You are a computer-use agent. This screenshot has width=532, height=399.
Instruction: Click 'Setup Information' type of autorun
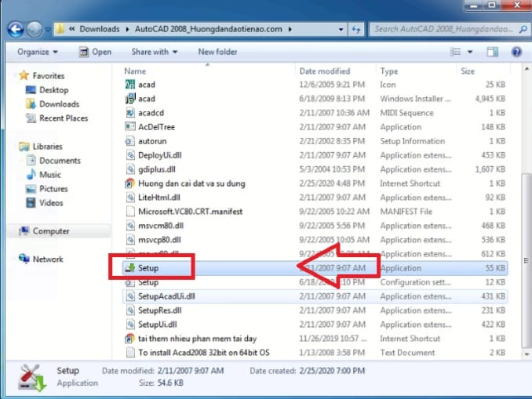point(412,141)
